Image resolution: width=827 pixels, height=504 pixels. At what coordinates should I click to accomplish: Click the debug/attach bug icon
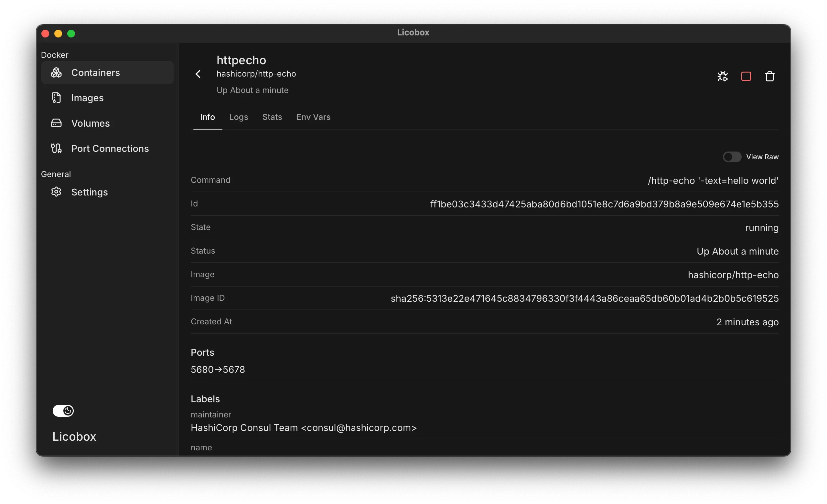point(722,77)
